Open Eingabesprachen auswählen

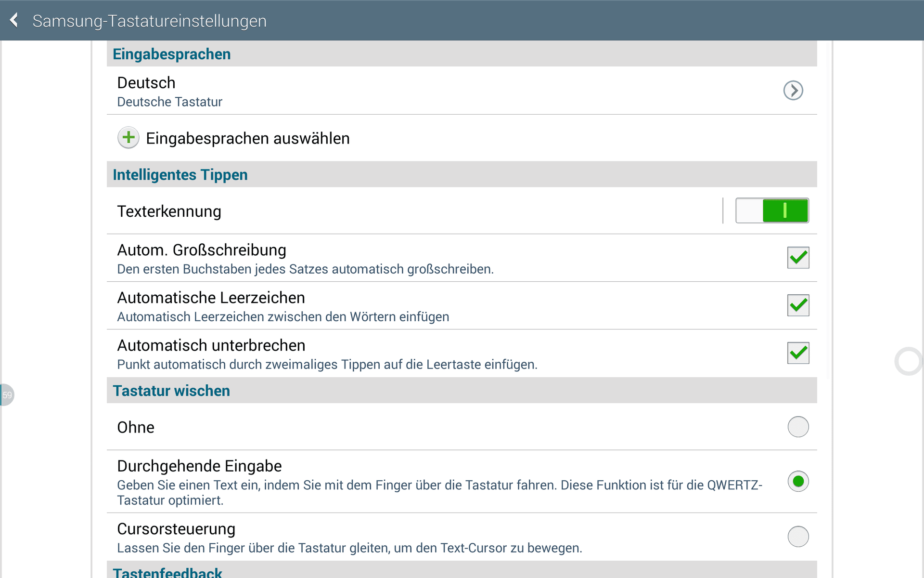(x=462, y=138)
